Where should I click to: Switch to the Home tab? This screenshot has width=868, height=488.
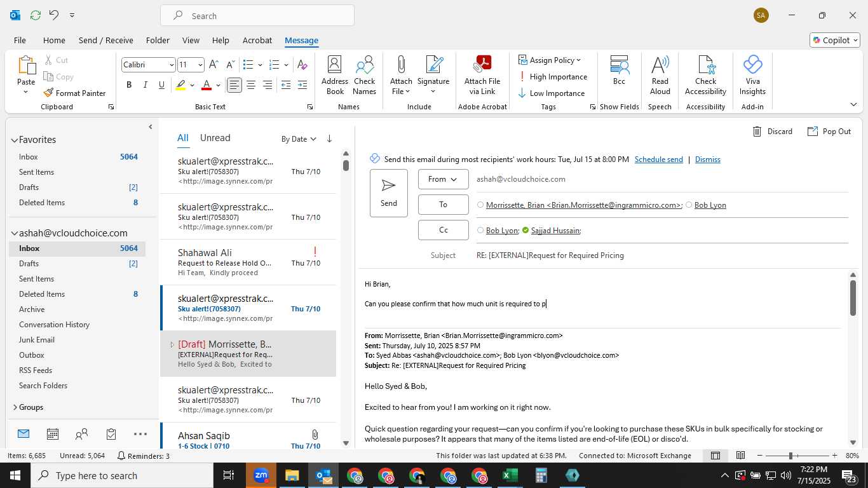click(x=54, y=40)
